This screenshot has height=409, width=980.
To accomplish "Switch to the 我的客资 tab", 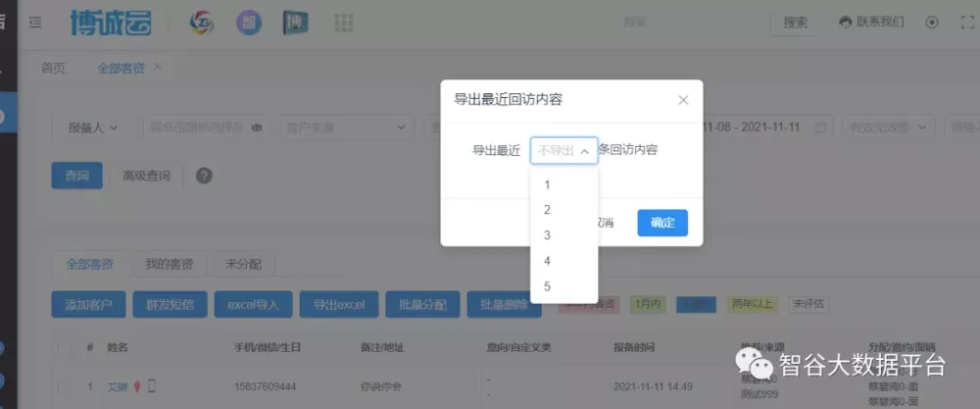I will [x=170, y=264].
